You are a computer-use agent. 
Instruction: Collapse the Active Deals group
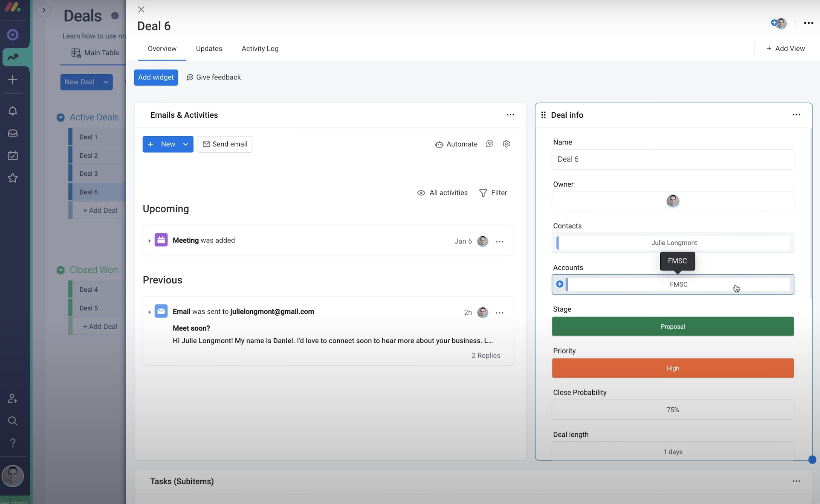tap(60, 117)
